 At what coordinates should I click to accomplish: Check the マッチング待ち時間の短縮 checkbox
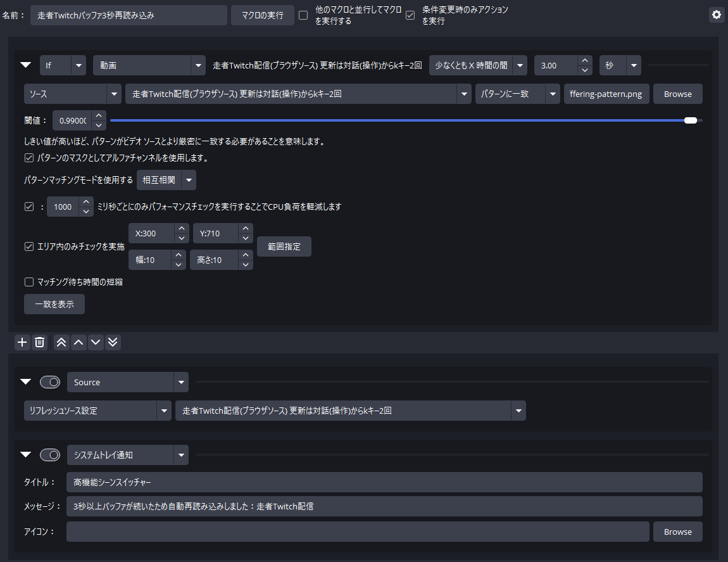click(x=29, y=282)
